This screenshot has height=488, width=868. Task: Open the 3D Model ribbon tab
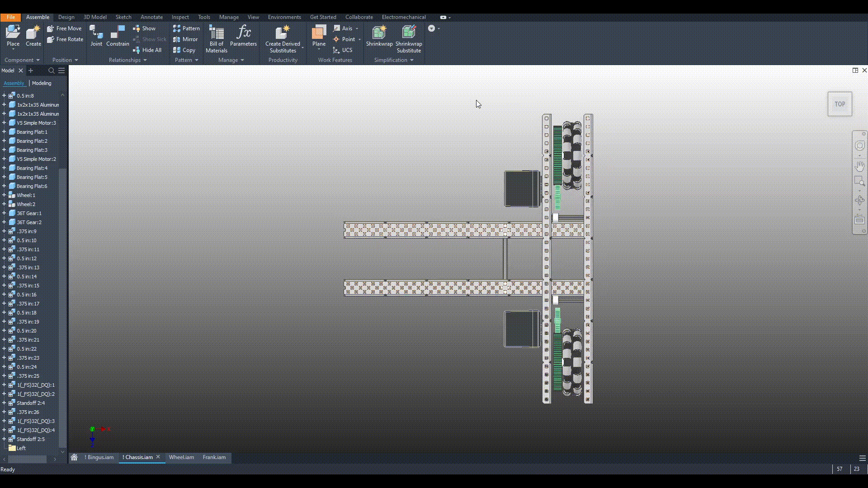[x=95, y=17]
